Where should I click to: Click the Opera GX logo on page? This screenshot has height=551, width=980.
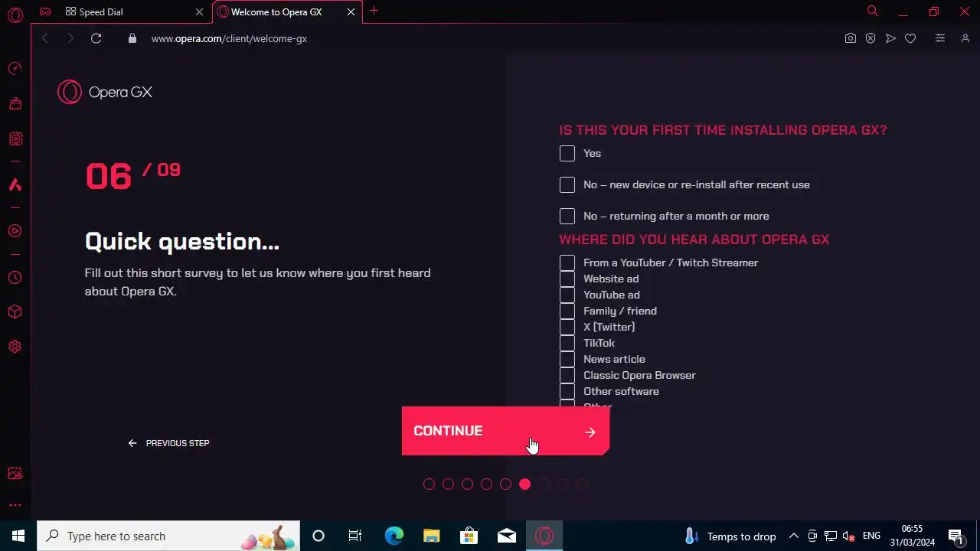(105, 92)
